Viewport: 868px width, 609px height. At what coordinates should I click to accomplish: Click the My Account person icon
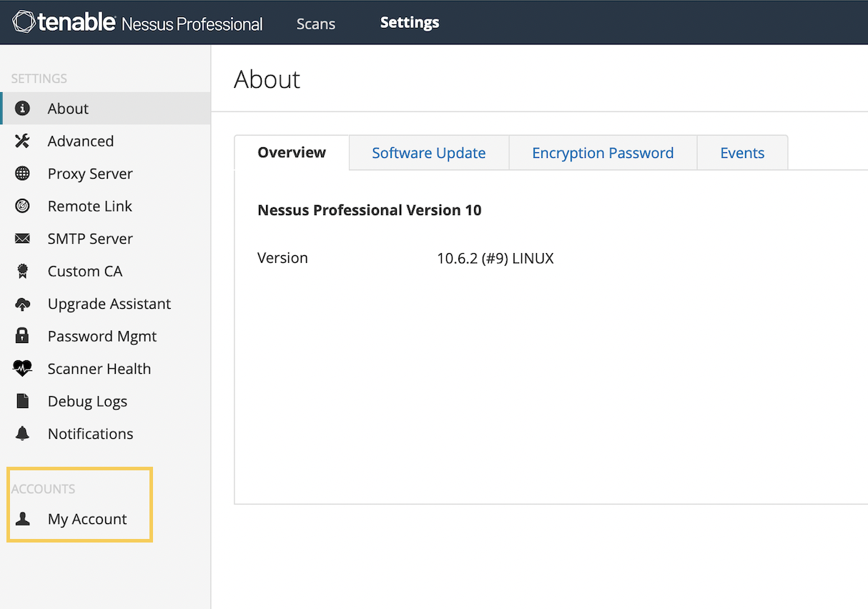coord(22,519)
